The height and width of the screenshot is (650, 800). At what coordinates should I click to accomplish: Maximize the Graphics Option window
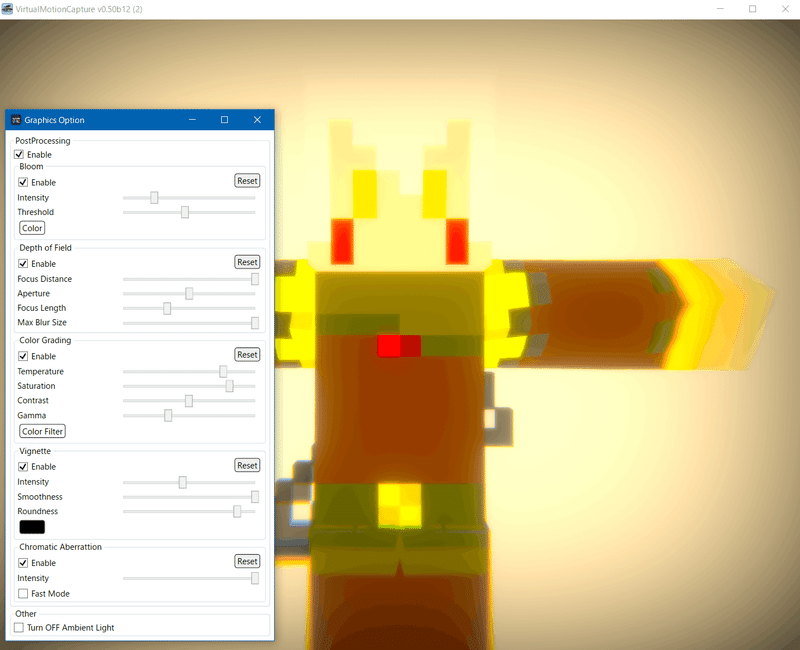point(224,120)
